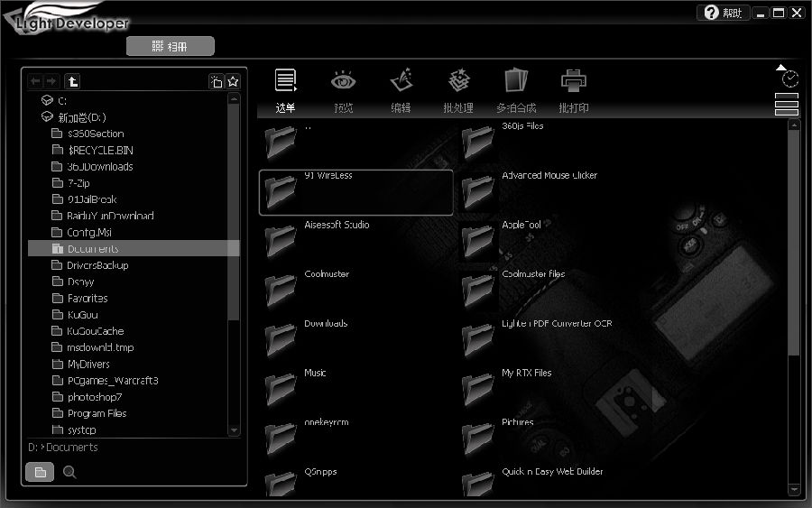This screenshot has width=812, height=508.
Task: Click file list scrollbar up arrow
Action: 794,125
